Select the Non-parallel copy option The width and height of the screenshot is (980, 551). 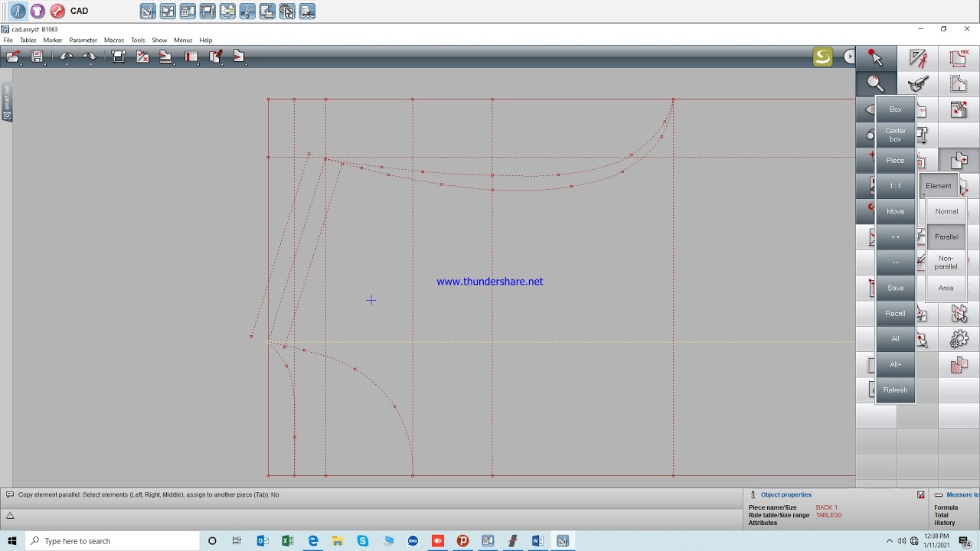[x=946, y=262]
